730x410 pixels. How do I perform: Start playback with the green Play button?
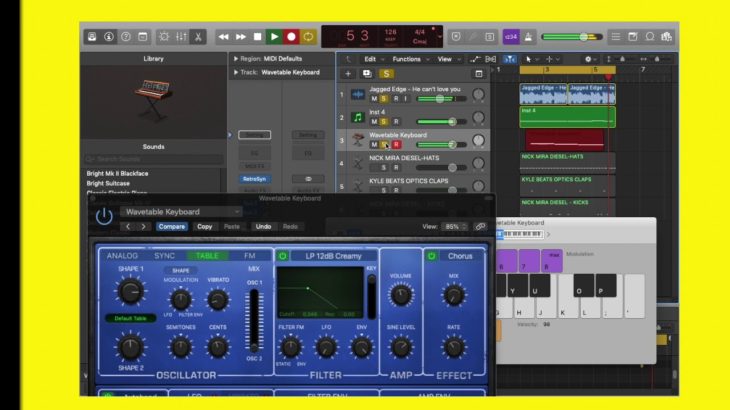pos(274,37)
